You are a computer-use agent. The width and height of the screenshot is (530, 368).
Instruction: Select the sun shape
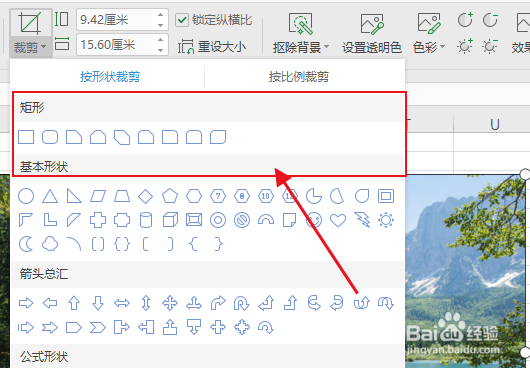point(386,220)
